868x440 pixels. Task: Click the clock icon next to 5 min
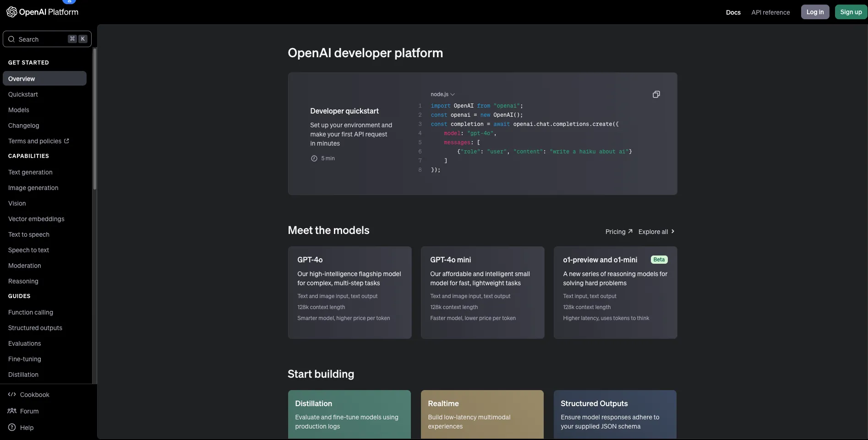[x=314, y=158]
